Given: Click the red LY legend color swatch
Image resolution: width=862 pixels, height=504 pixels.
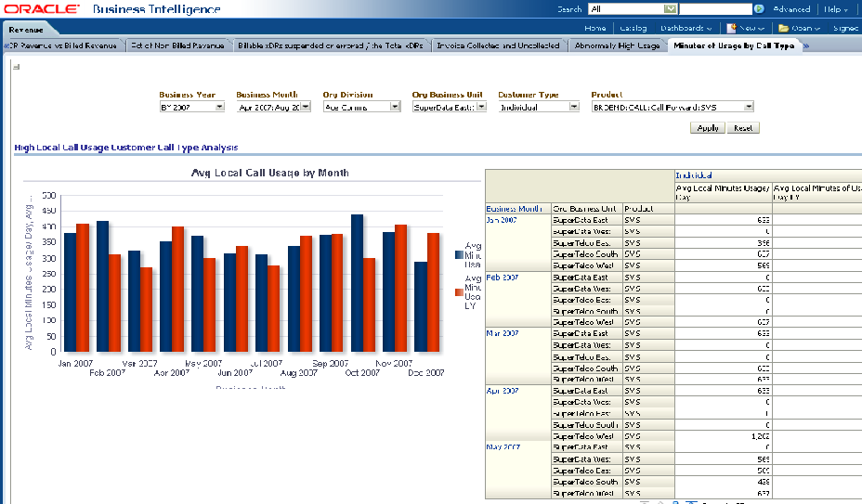Looking at the screenshot, I should [459, 292].
